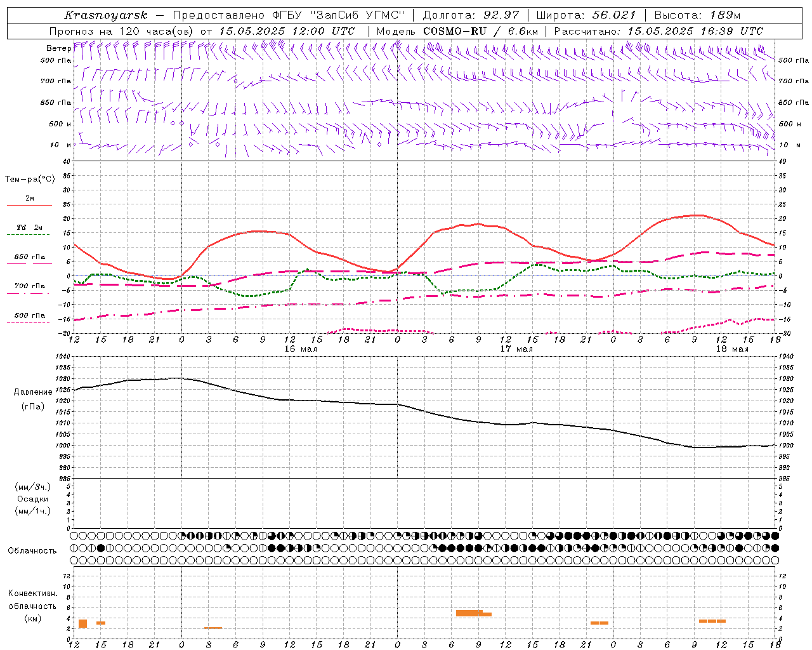Viewport: 812px width, 650px height.
Task: Click the 'Осадки' precipitation label
Action: 32,499
